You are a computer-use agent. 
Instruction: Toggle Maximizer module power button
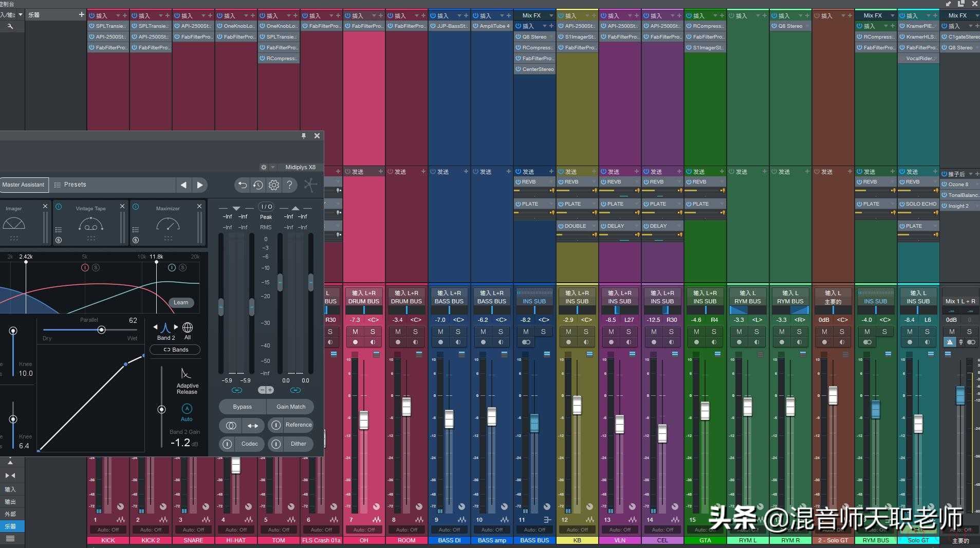136,207
